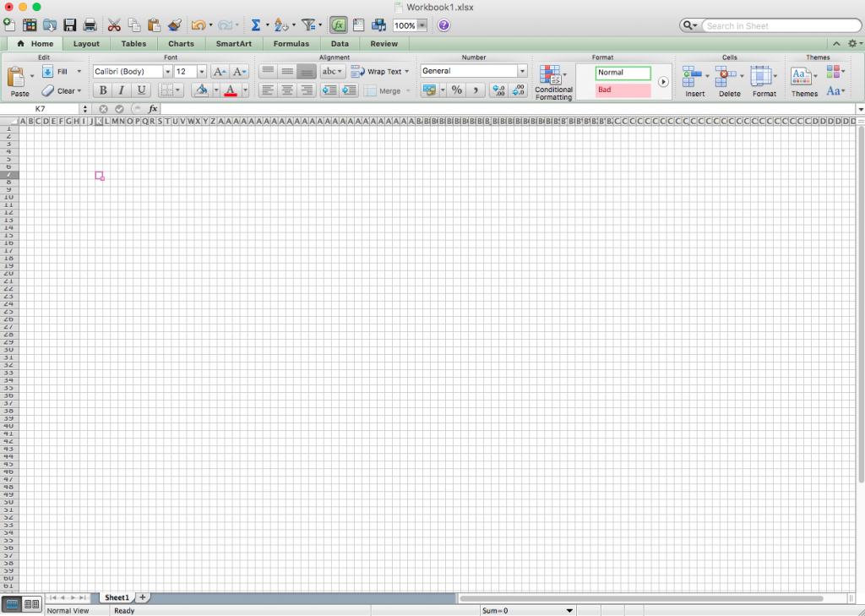Center text horizontally in the cell
This screenshot has height=616, width=865.
click(287, 90)
